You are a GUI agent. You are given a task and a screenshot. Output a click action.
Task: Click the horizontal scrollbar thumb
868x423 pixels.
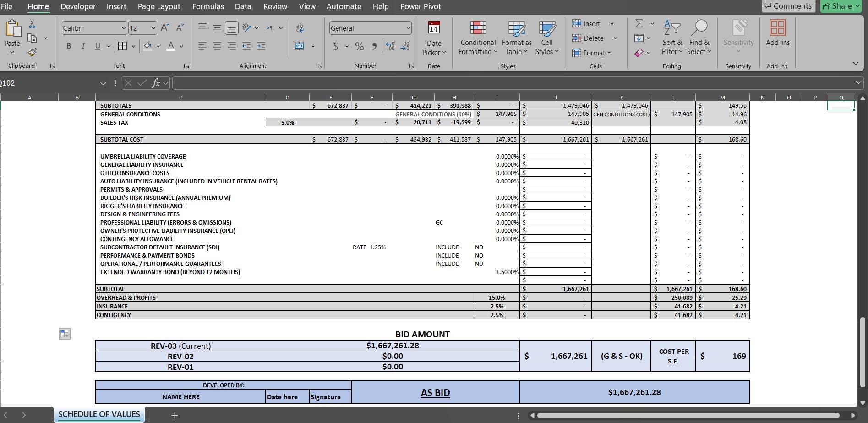(688, 416)
